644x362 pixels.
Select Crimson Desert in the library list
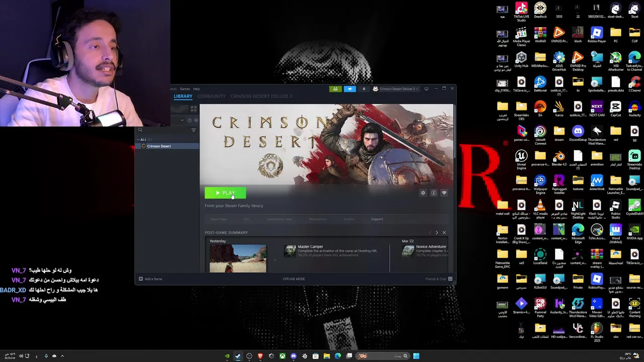(x=168, y=146)
